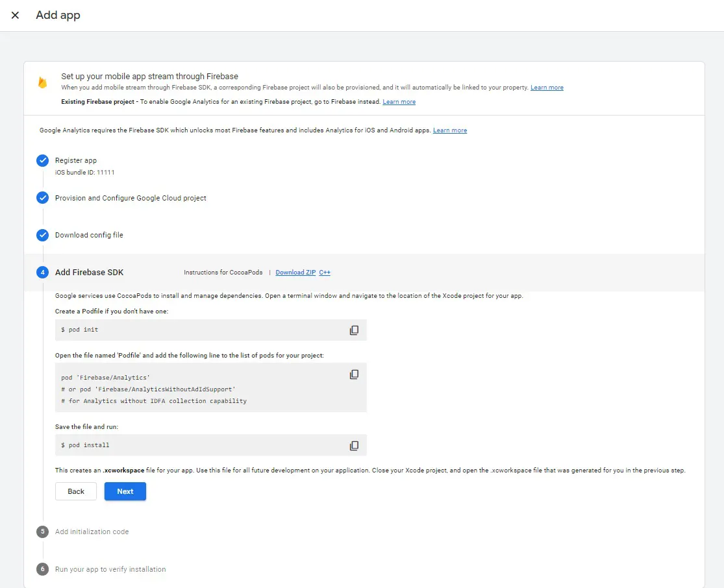Click the 'Instructions for CocoaPods' label
The height and width of the screenshot is (588, 724).
point(223,273)
